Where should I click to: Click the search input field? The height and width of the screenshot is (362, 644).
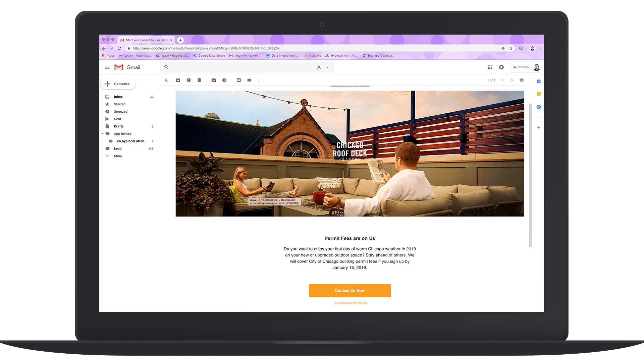tap(243, 67)
